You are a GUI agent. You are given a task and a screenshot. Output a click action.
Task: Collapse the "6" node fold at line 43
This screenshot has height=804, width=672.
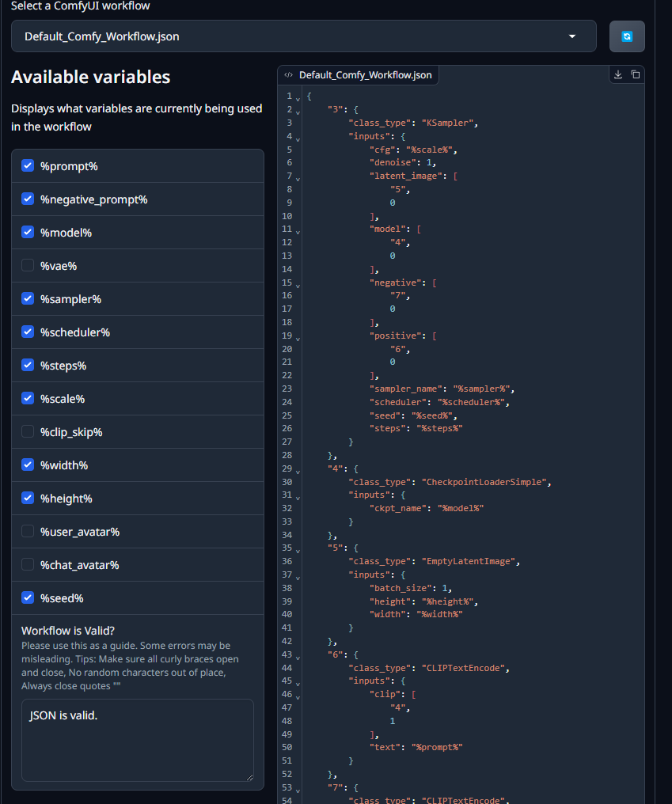tap(298, 658)
